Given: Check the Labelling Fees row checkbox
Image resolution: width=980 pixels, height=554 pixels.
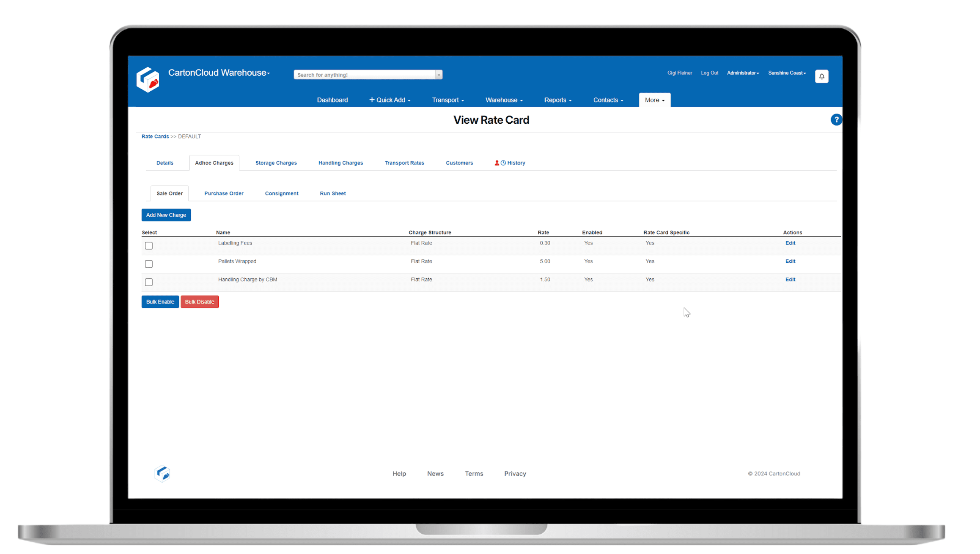Looking at the screenshot, I should pos(149,246).
